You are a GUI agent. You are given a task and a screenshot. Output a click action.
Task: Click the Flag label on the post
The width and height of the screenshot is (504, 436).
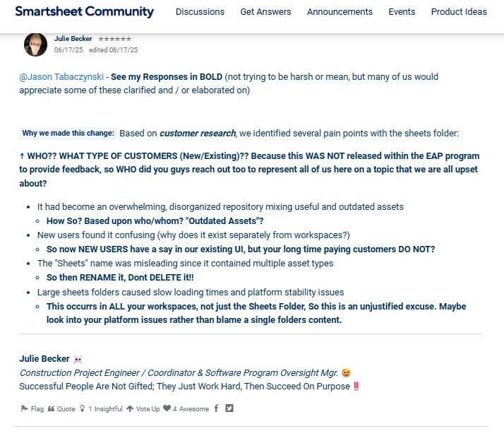37,409
